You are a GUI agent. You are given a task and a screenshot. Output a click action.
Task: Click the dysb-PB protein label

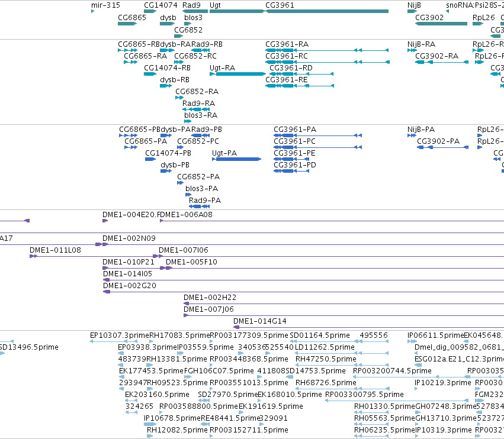(x=175, y=165)
